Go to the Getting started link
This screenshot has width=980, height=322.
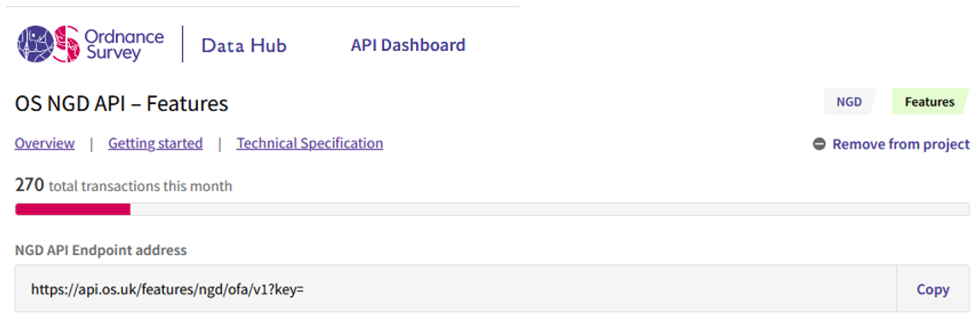click(155, 143)
